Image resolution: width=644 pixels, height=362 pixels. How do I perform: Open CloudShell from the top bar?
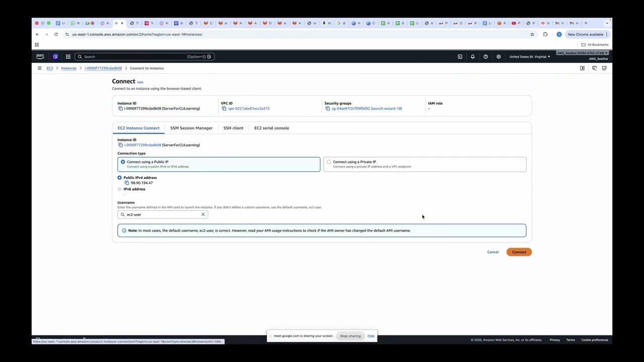click(x=460, y=57)
